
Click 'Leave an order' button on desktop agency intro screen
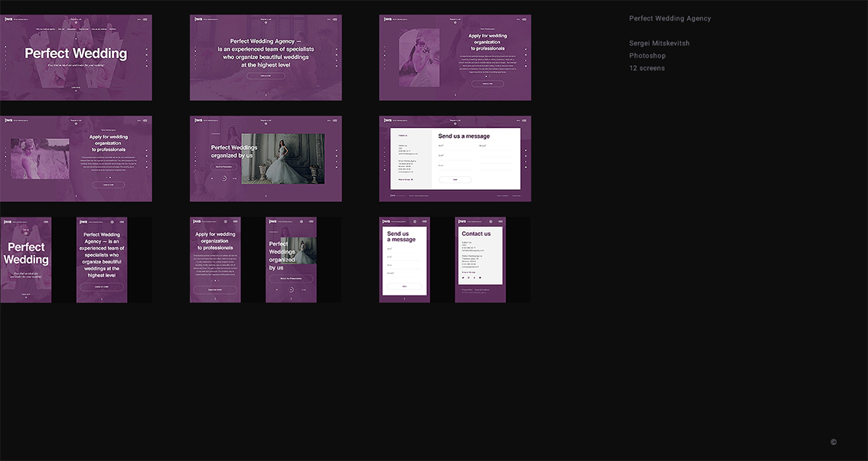266,76
